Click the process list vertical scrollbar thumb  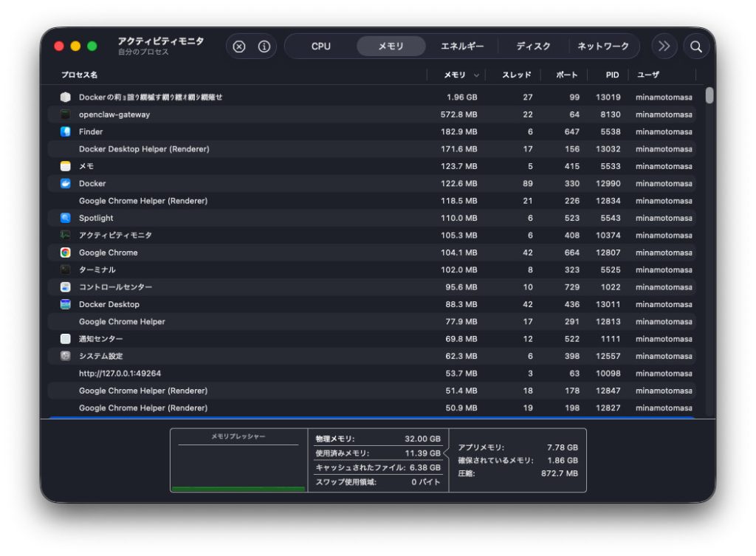[709, 95]
